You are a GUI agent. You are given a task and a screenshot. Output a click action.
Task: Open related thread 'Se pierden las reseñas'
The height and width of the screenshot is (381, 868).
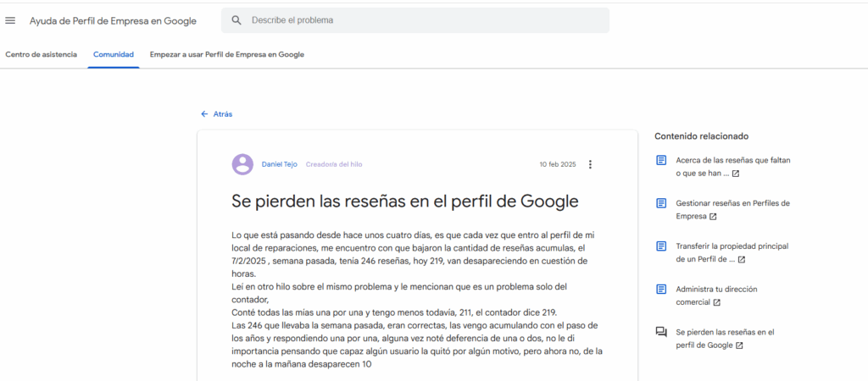725,339
